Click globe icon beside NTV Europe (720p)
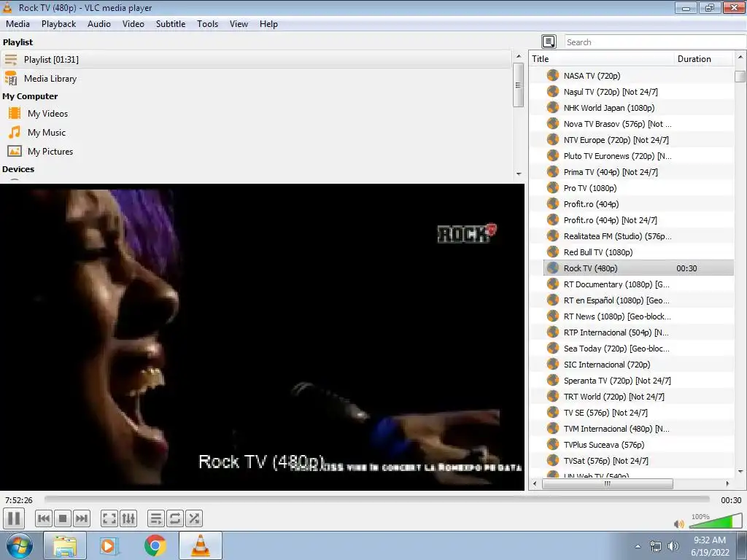 coord(553,139)
